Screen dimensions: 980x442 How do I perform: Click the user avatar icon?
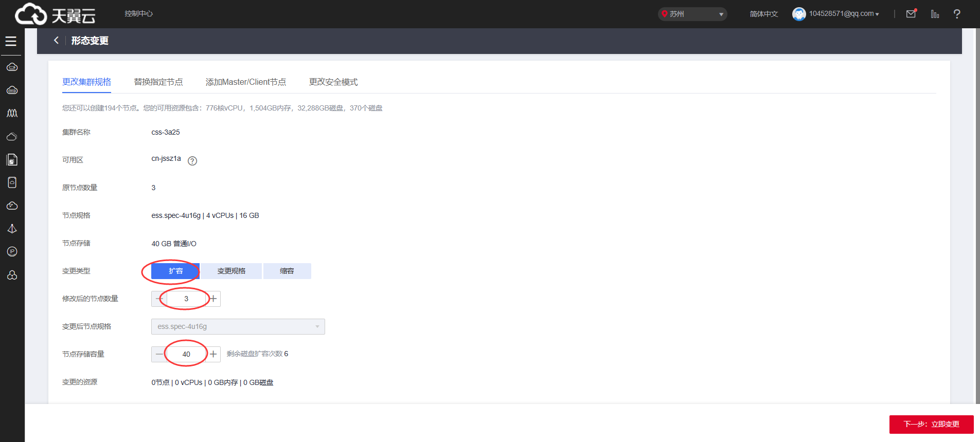coord(799,14)
